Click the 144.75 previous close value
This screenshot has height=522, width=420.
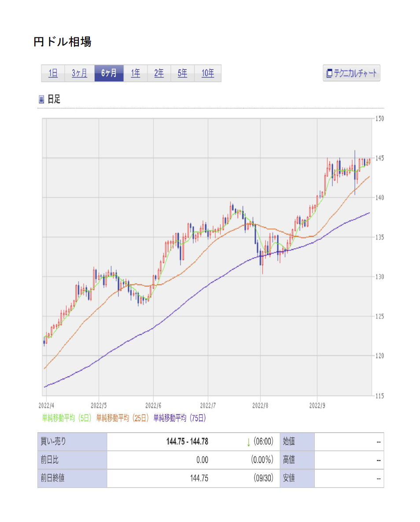click(x=199, y=478)
